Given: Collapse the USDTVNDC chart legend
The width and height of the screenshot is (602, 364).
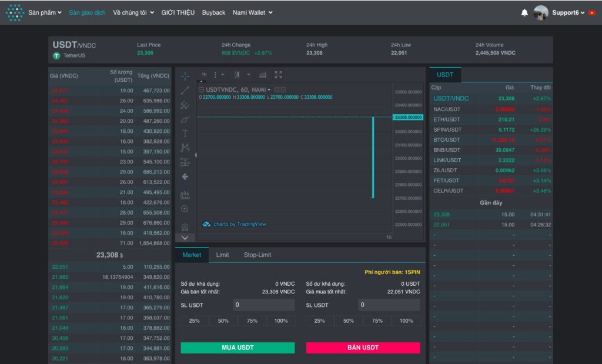Looking at the screenshot, I should [201, 89].
